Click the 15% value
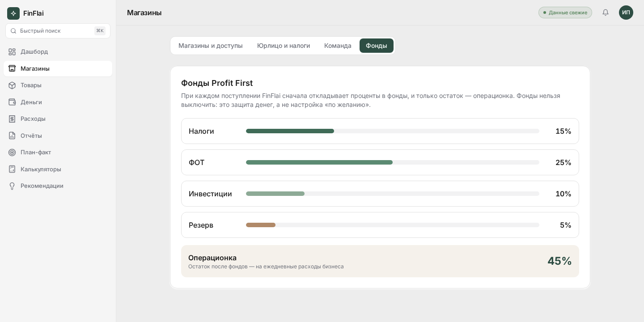The image size is (644, 322). click(563, 131)
